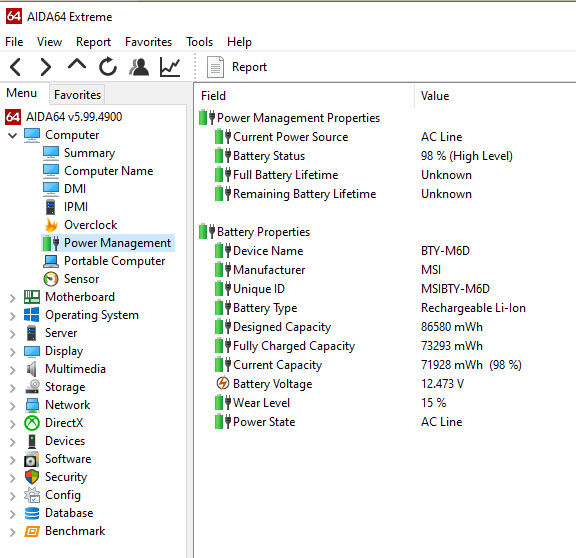Select the Sensor gauge icon

click(51, 279)
